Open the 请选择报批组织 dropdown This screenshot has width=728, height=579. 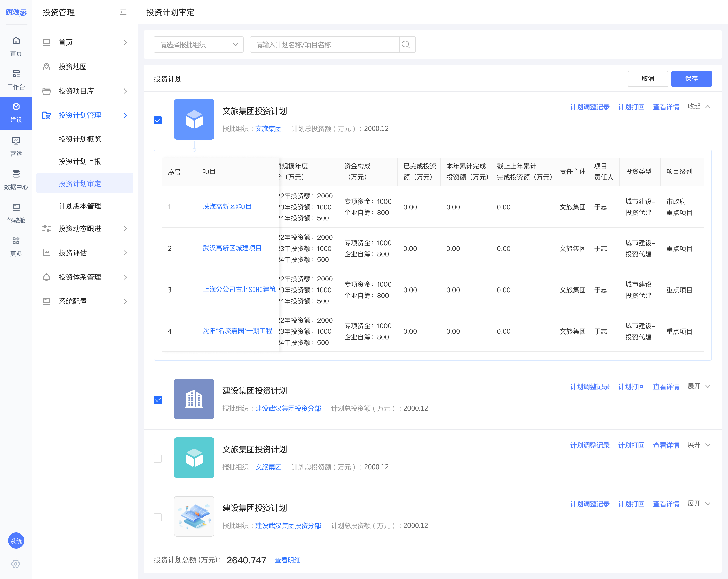pyautogui.click(x=198, y=44)
